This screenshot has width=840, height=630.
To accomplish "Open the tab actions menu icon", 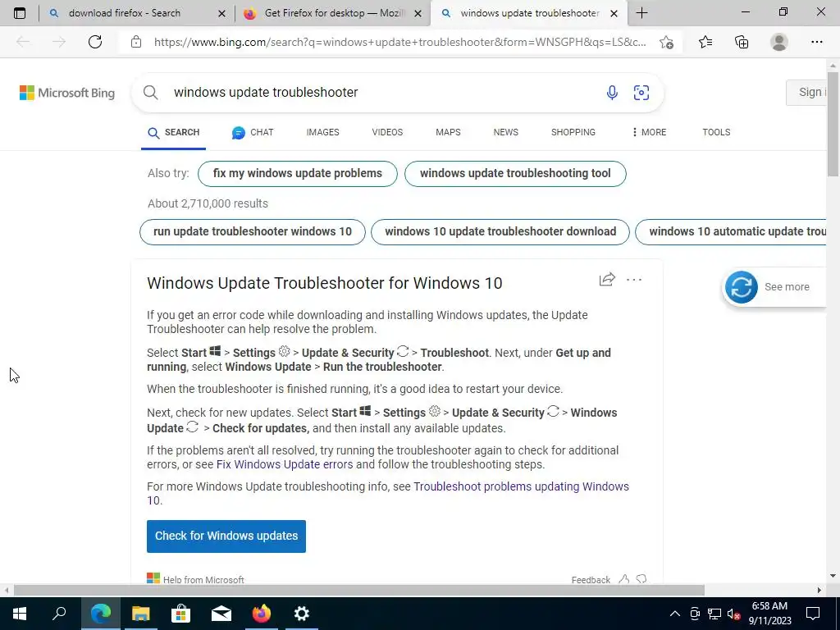I will [x=20, y=13].
